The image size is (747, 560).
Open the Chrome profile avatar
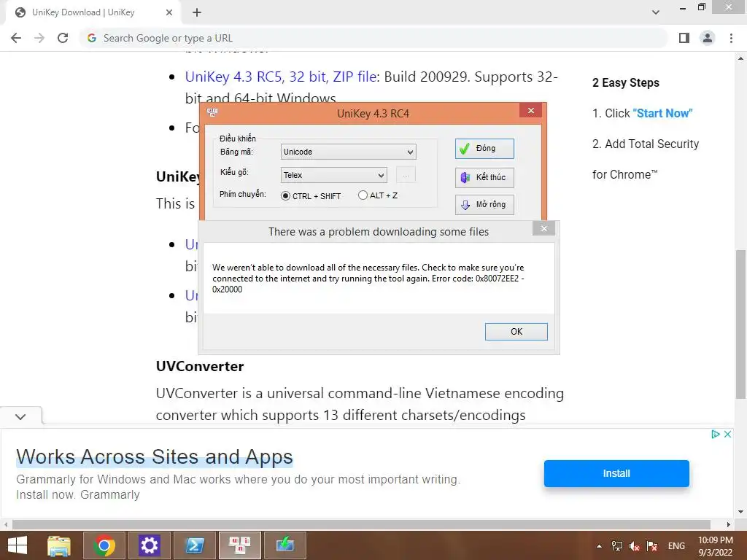pyautogui.click(x=708, y=38)
